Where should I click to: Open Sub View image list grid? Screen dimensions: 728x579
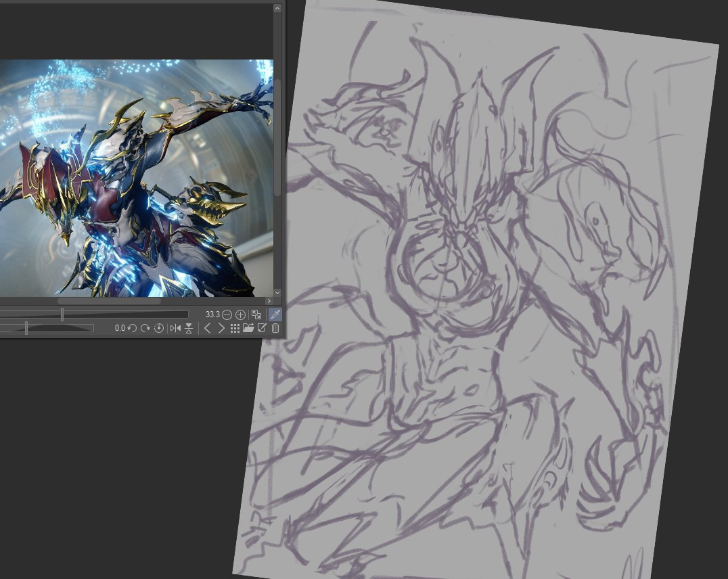point(235,328)
